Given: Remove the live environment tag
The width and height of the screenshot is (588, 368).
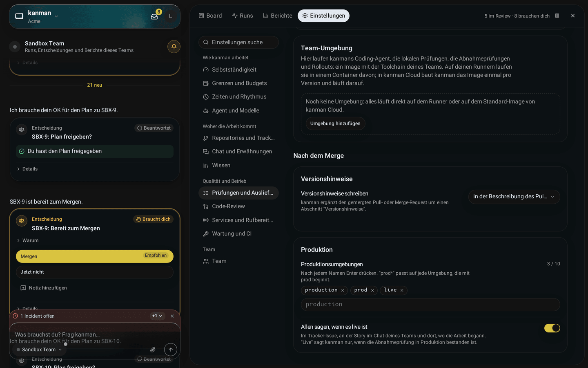Looking at the screenshot, I should [402, 290].
